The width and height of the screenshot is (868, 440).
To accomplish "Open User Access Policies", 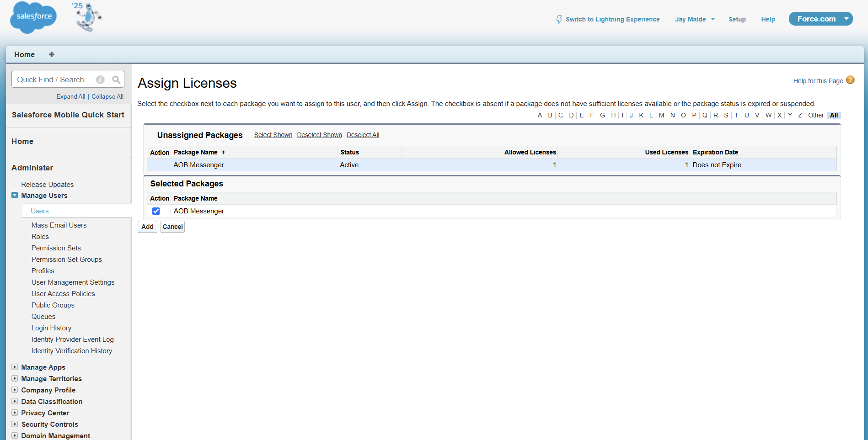I will tap(63, 293).
